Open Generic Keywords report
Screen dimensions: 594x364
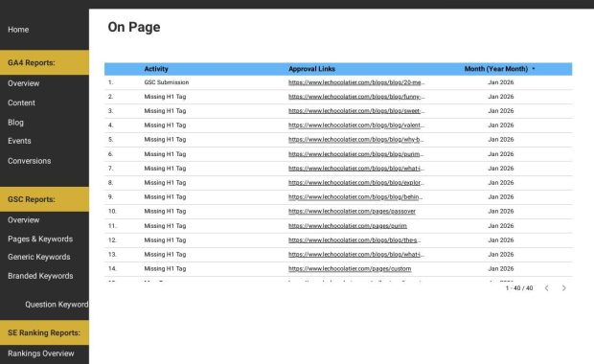(39, 257)
